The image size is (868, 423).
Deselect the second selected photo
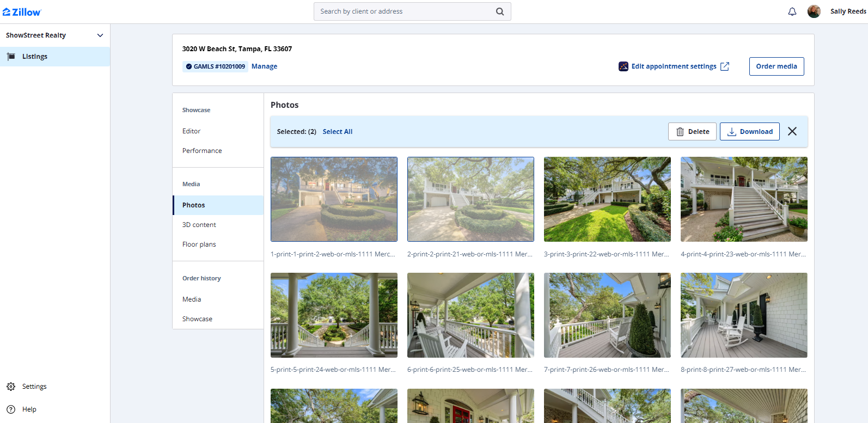(470, 199)
